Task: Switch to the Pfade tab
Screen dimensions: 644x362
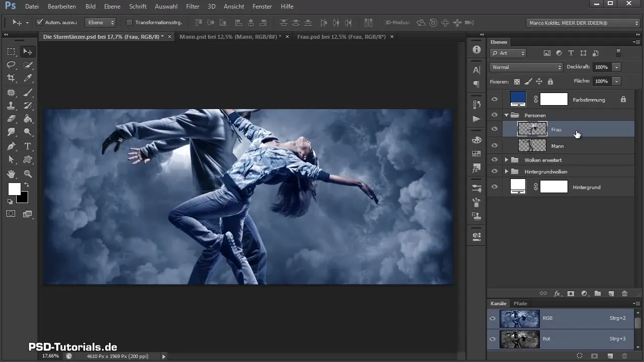Action: click(520, 304)
